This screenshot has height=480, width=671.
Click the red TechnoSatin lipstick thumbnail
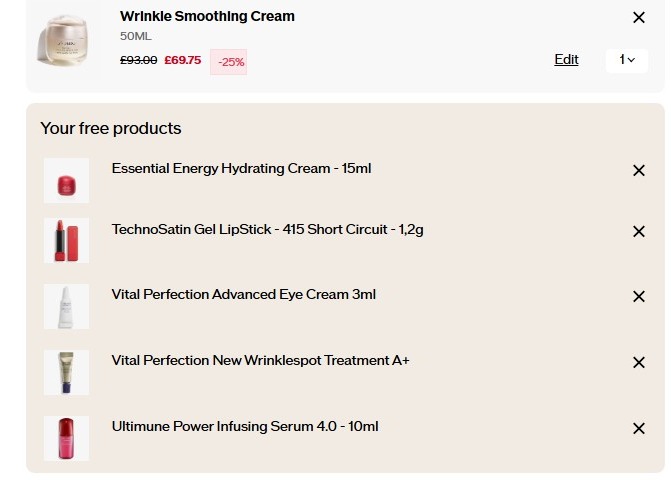tap(67, 240)
